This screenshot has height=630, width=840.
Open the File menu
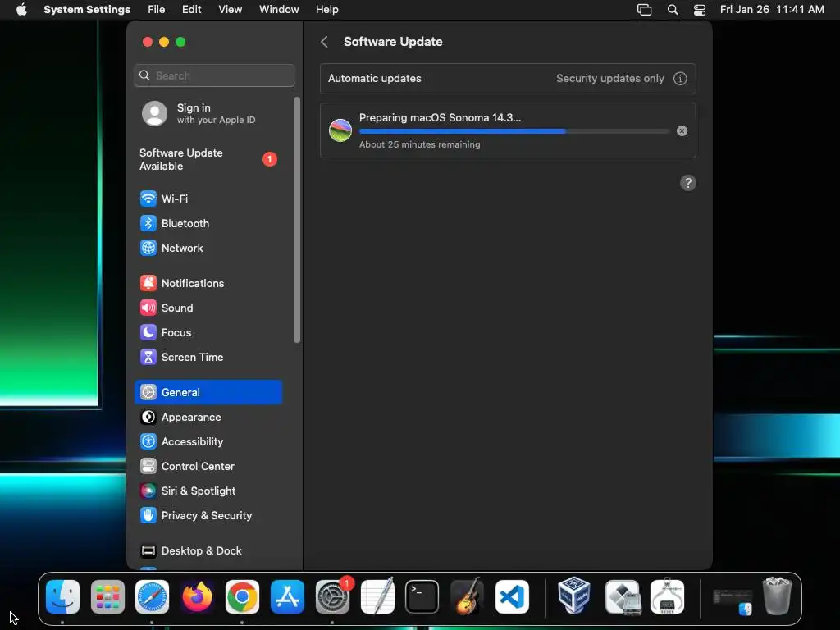[157, 10]
